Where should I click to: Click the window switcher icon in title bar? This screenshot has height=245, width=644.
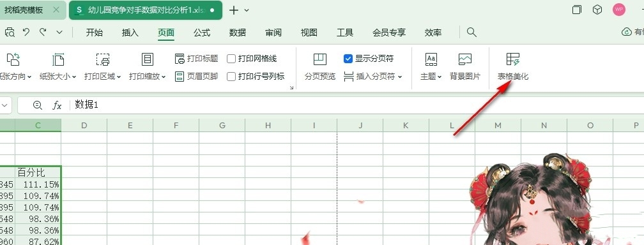pyautogui.click(x=577, y=10)
